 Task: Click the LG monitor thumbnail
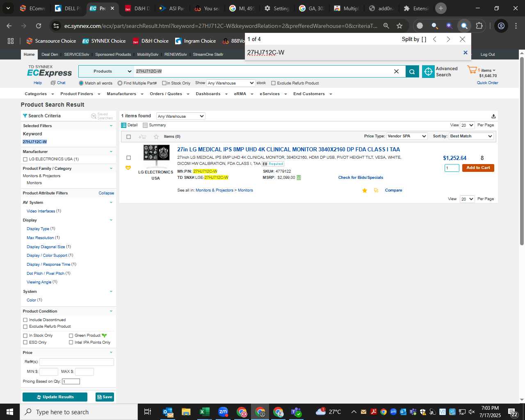156,157
